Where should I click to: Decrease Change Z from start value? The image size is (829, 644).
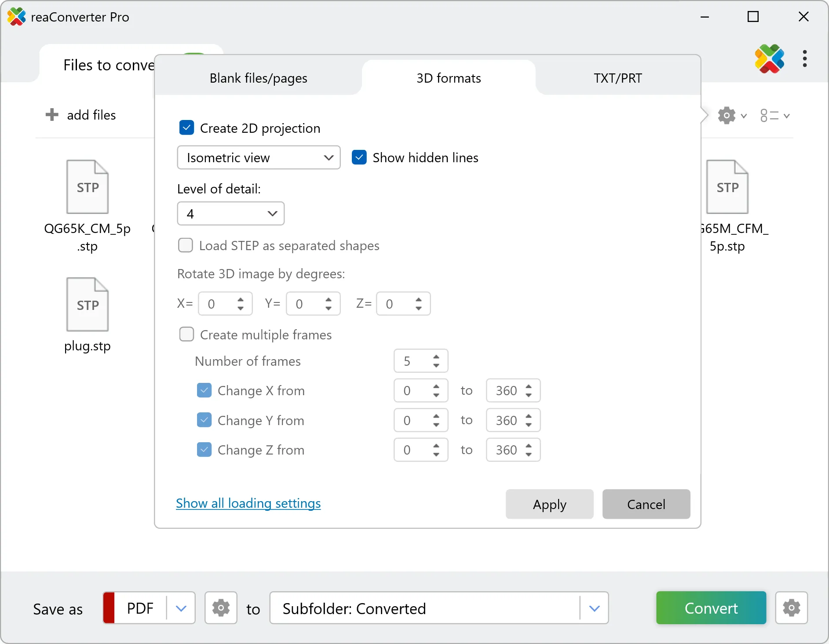[436, 455]
